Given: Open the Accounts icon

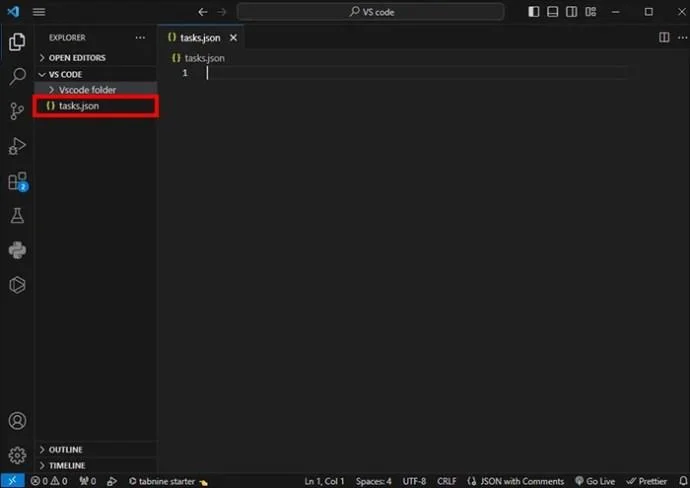Looking at the screenshot, I should pos(17,421).
